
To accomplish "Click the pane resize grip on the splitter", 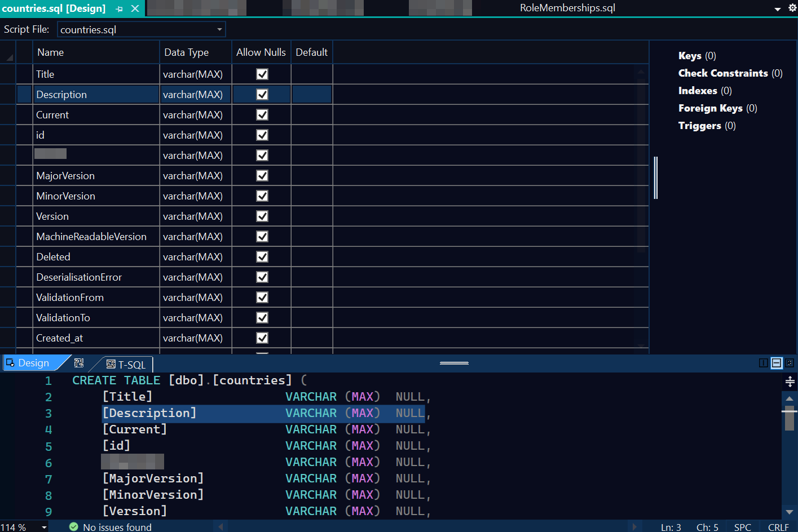I will click(454, 363).
